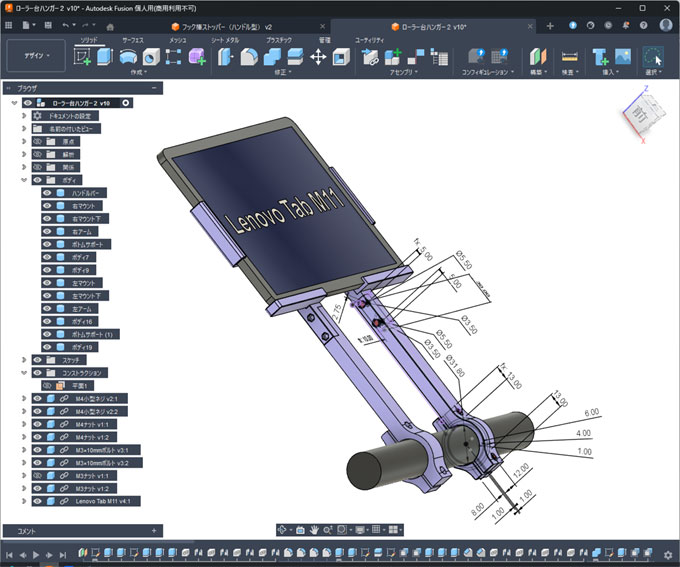Select the 右アーム body in browser
The image size is (680, 567).
click(x=82, y=231)
